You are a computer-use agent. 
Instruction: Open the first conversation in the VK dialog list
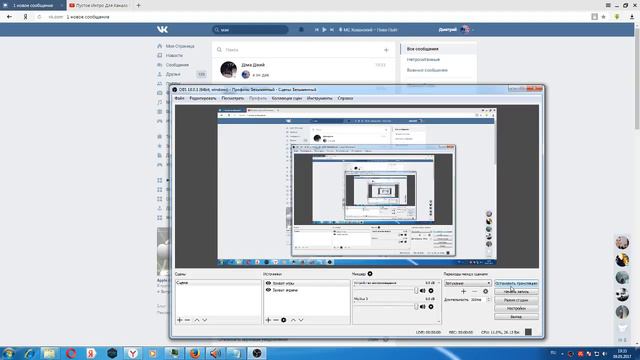coord(303,70)
